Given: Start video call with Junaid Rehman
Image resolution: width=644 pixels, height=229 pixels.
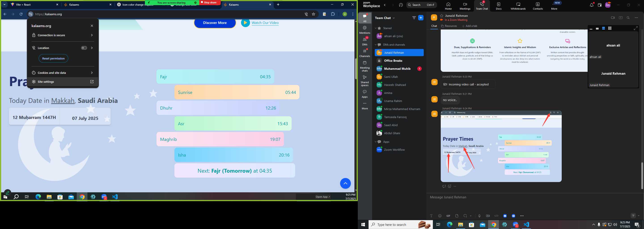Looking at the screenshot, I should (613, 18).
